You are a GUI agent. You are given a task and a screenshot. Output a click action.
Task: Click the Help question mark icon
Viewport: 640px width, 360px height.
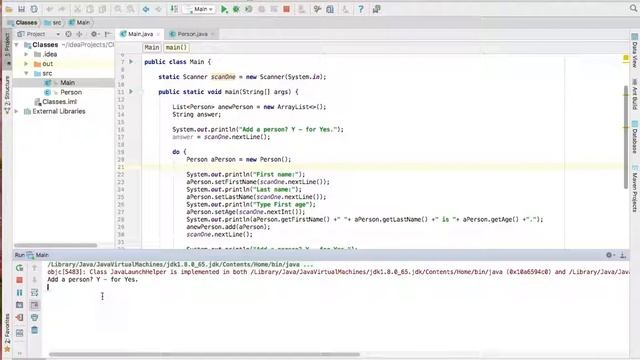[x=361, y=9]
